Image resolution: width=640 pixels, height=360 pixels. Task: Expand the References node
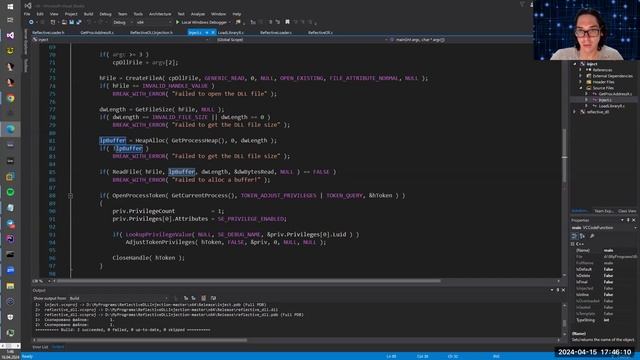coord(580,70)
